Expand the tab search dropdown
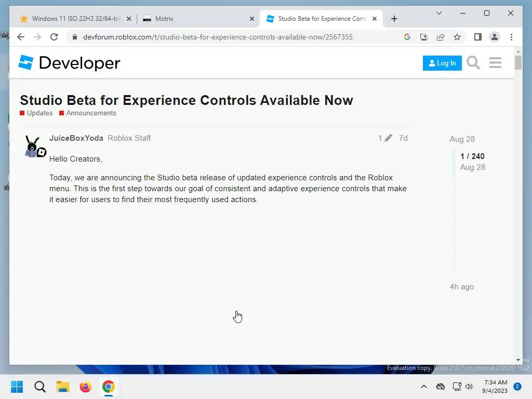The width and height of the screenshot is (532, 399). 438,13
